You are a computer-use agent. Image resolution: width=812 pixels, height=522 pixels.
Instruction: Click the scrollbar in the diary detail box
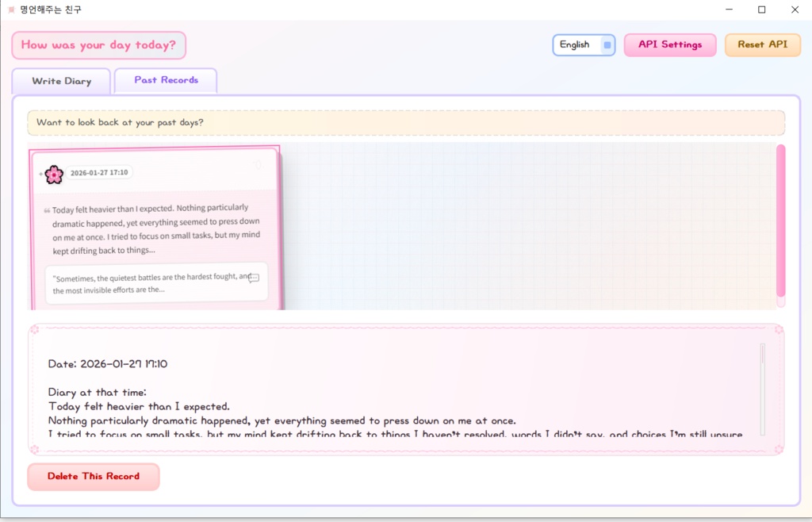click(x=762, y=390)
